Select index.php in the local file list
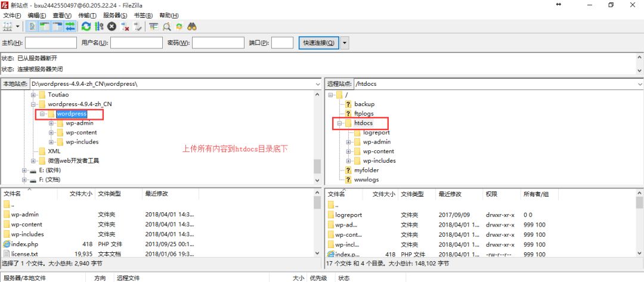The height and width of the screenshot is (282, 644). tap(24, 244)
